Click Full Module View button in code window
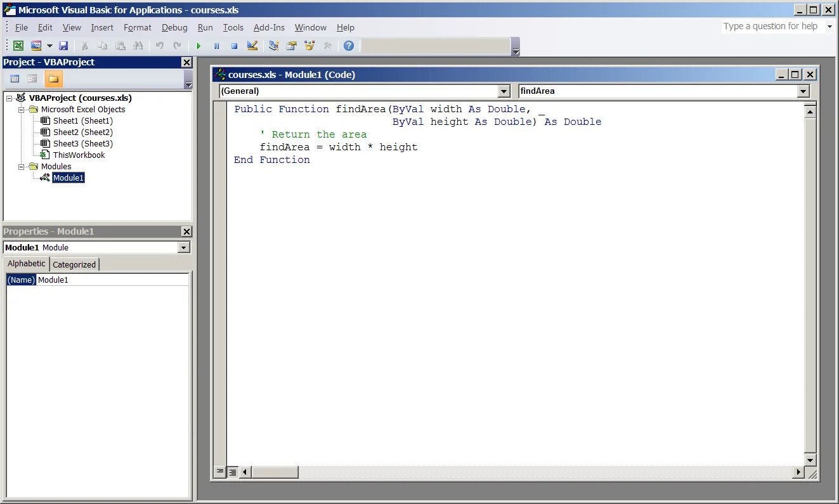 (x=233, y=472)
